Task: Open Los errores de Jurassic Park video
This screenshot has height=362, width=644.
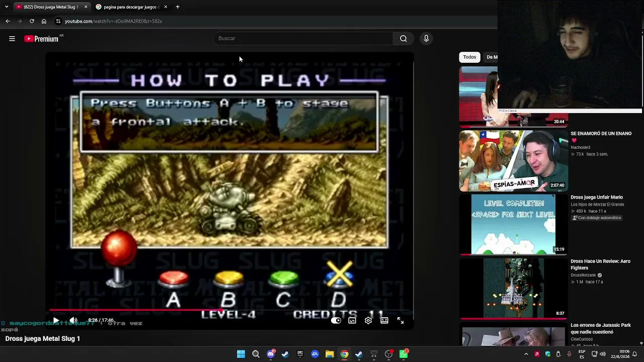Action: click(x=601, y=329)
